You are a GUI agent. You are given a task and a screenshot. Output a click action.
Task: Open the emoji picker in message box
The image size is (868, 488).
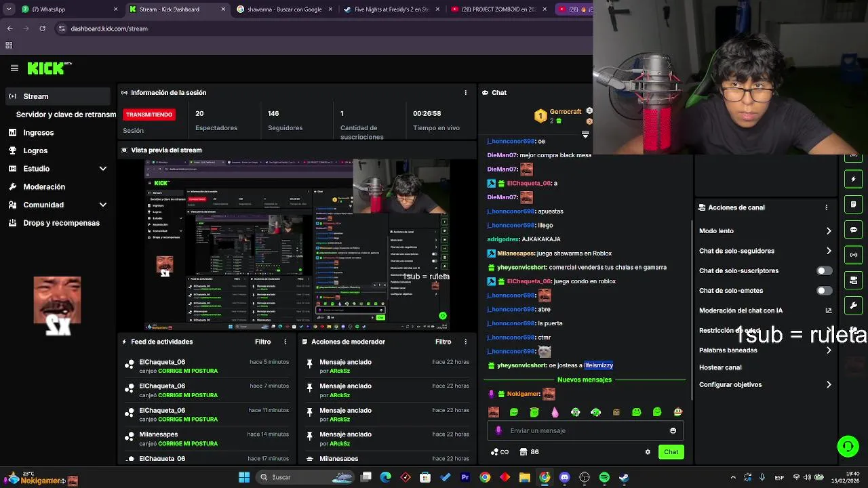click(x=673, y=430)
